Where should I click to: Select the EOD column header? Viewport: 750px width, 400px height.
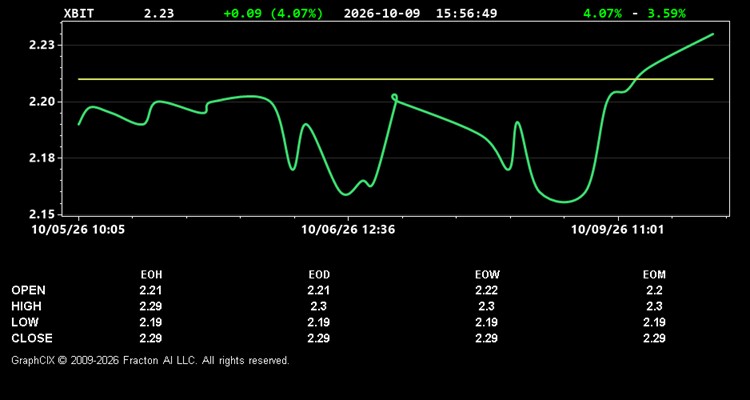coord(319,275)
